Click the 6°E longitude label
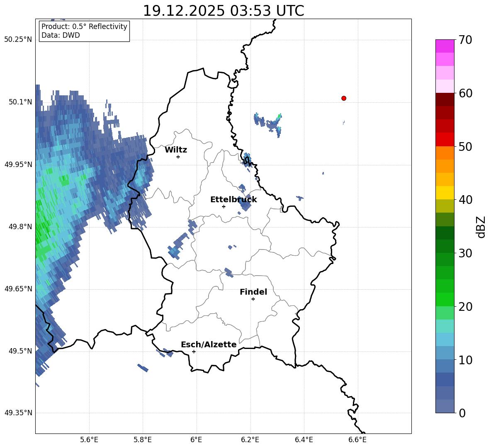Screen dimensions: 491x448 [196, 440]
